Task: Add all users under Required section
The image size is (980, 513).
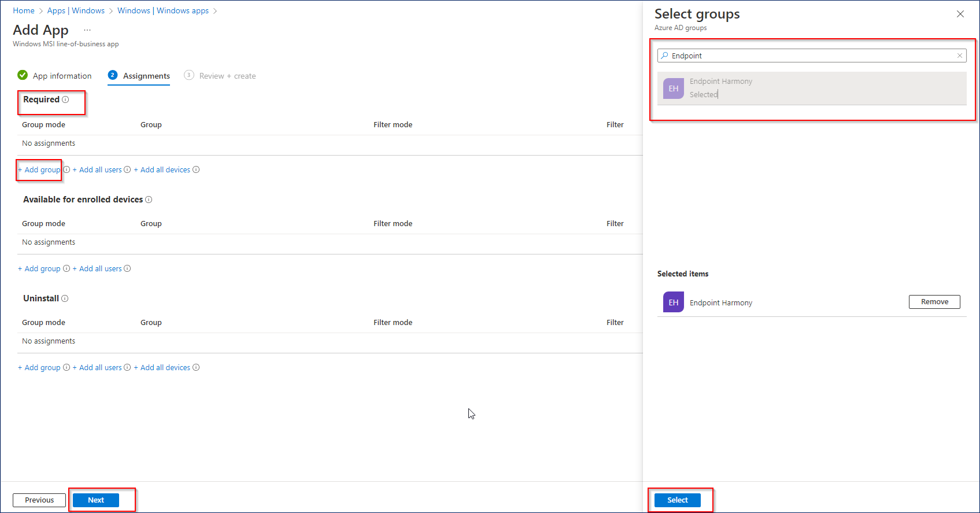Action: [97, 169]
